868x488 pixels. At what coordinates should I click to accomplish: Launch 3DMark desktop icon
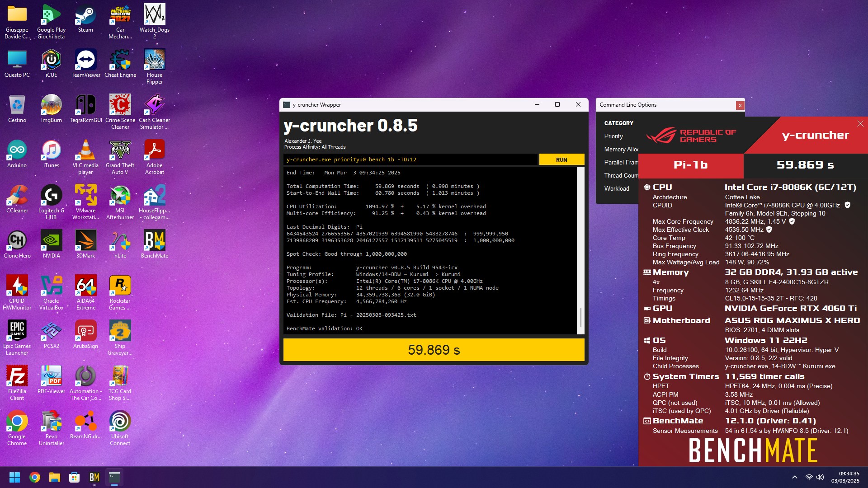[86, 244]
